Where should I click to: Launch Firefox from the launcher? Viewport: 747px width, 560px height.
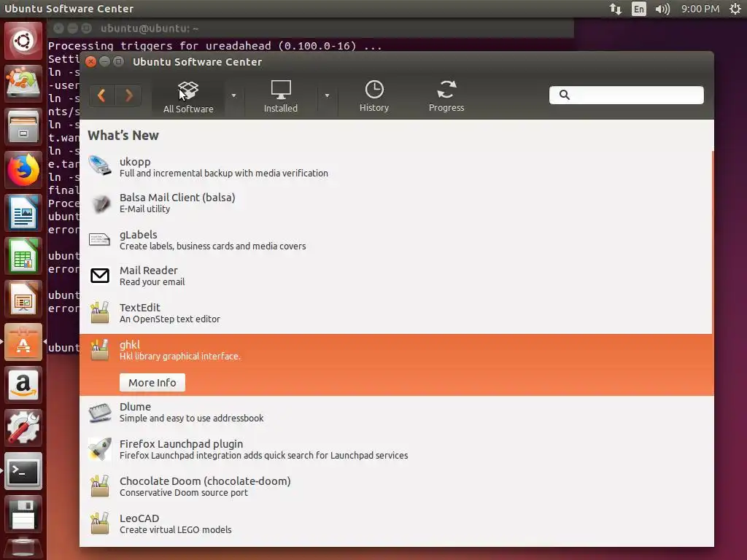tap(23, 169)
